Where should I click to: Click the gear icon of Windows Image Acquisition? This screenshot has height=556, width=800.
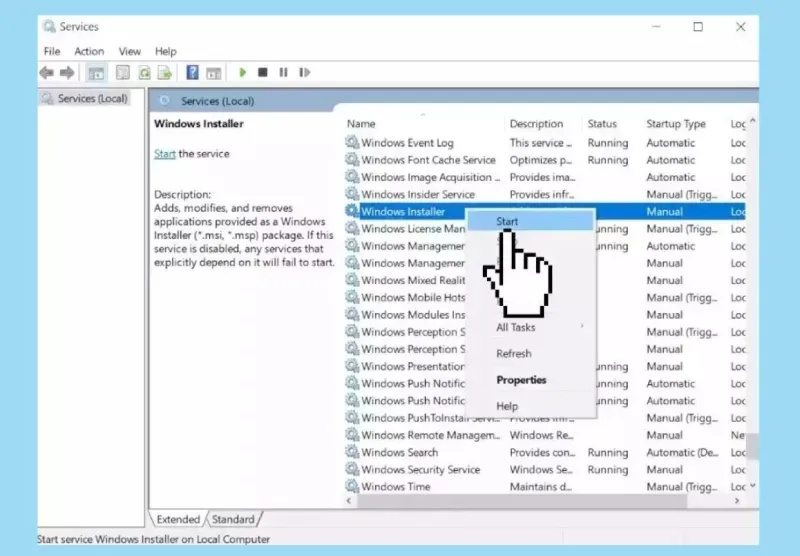click(x=352, y=177)
